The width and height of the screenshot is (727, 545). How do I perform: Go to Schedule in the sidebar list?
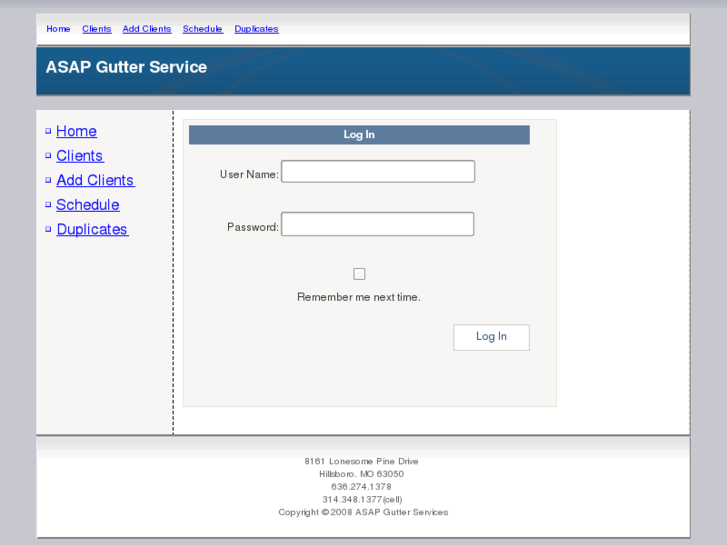point(88,205)
